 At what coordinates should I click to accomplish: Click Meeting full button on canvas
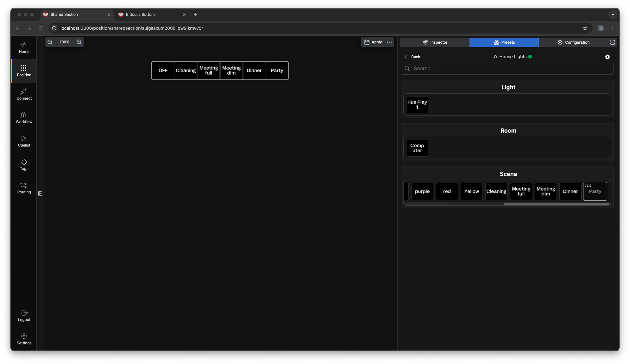[209, 71]
